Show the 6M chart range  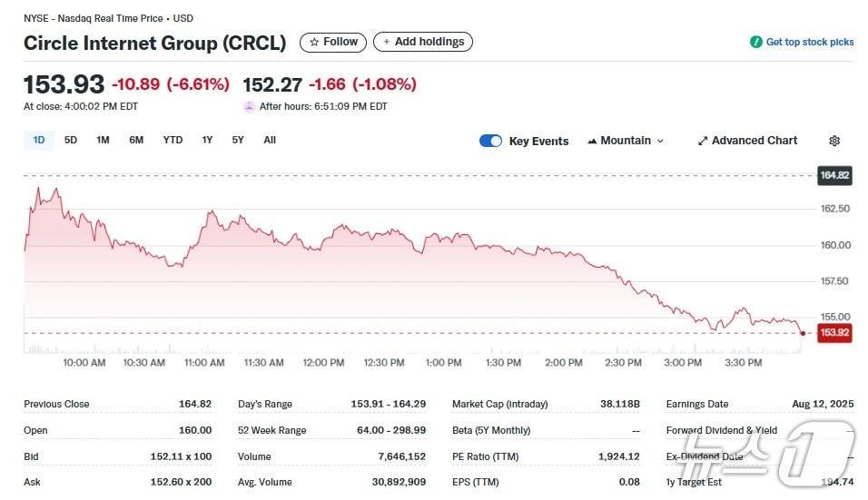[x=136, y=140]
